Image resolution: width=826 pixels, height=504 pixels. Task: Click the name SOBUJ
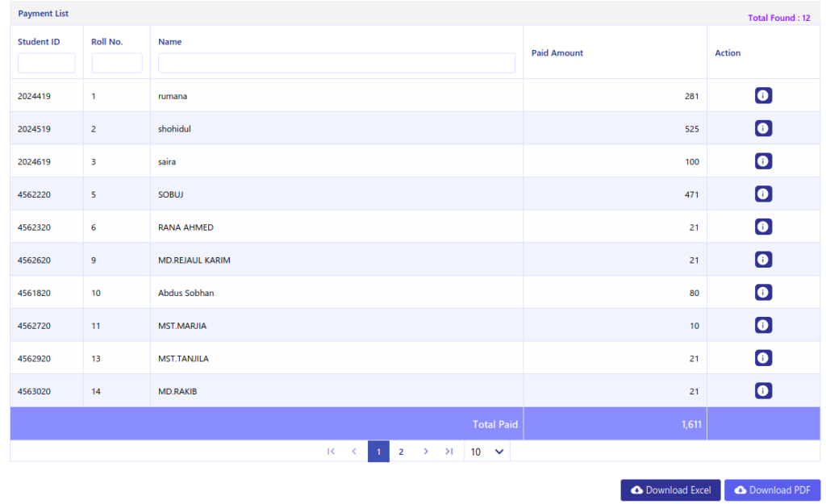point(171,194)
